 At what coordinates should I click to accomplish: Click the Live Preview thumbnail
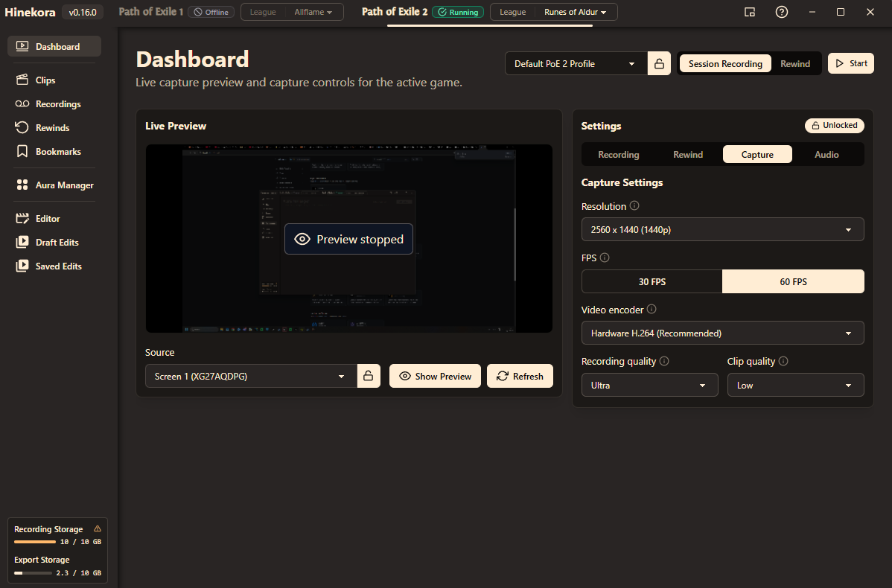click(x=348, y=238)
